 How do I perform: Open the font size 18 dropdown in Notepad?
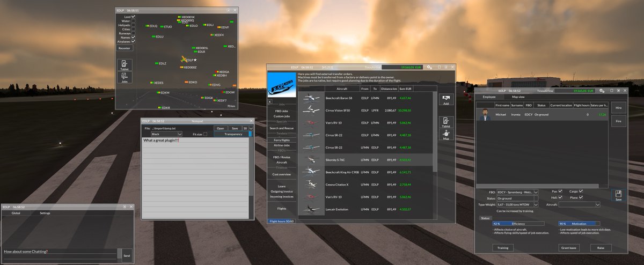(x=247, y=128)
